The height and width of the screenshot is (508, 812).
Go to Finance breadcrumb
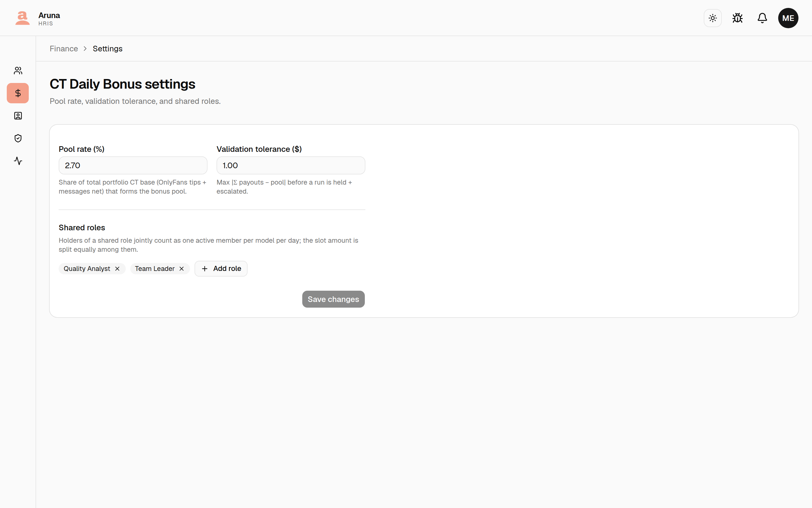click(64, 49)
